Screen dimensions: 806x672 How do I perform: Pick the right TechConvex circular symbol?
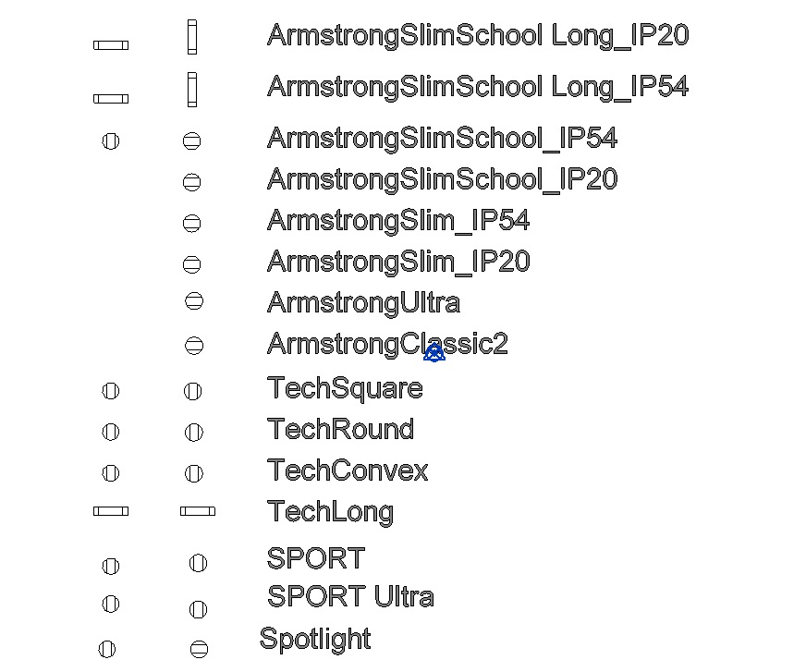[194, 473]
